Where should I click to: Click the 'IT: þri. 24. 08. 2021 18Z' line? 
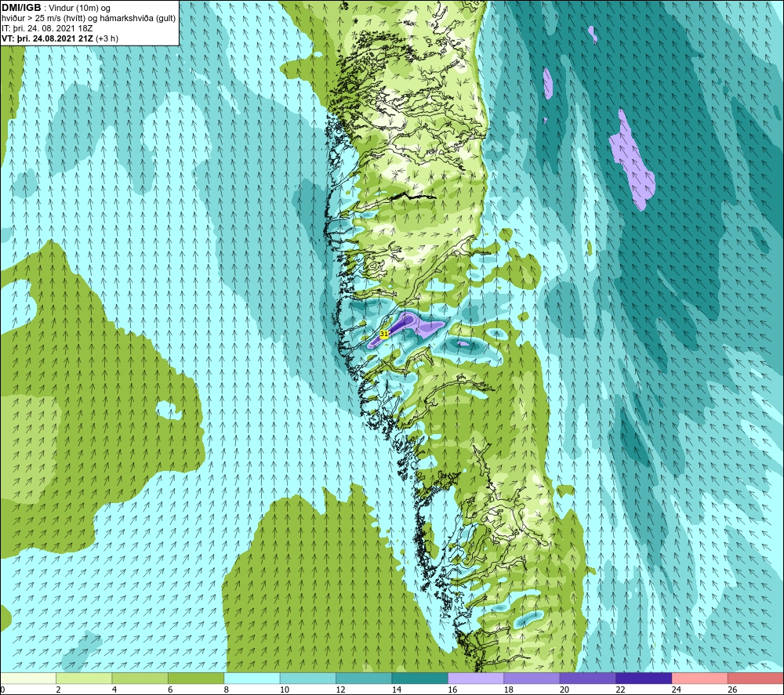pyautogui.click(x=47, y=28)
